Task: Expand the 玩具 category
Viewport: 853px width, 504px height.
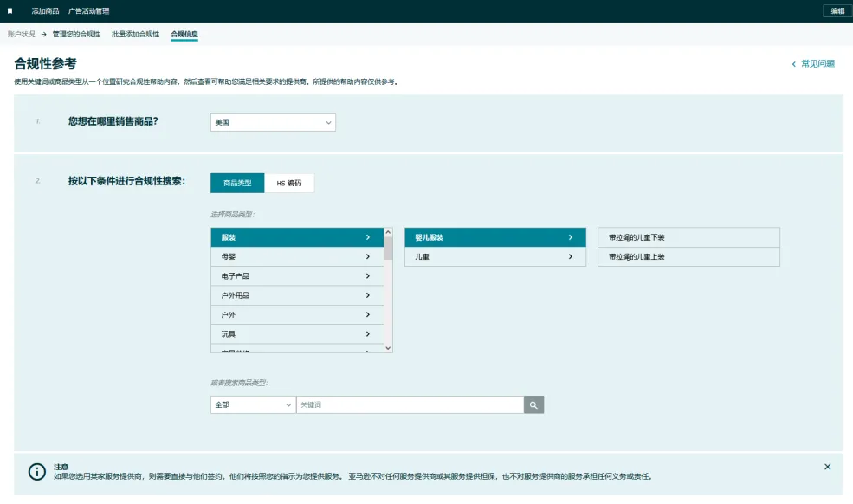Action: point(297,333)
